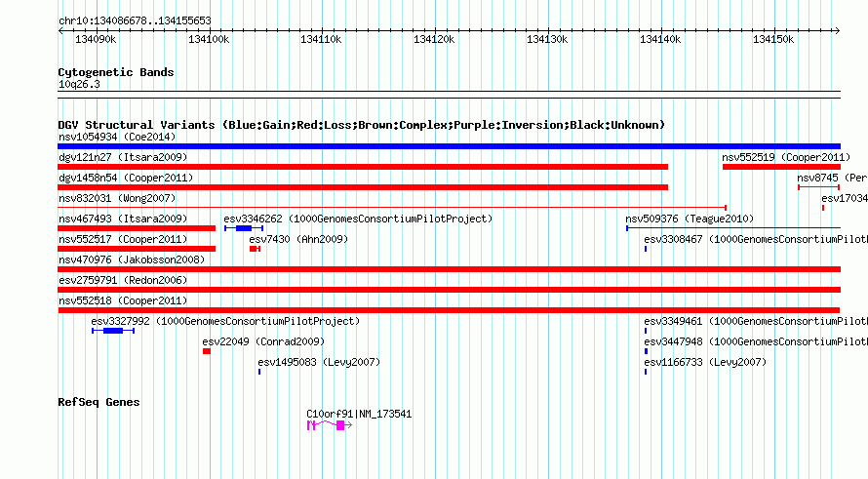Click the red esv22049 loss block
868x479 pixels.
(x=207, y=351)
